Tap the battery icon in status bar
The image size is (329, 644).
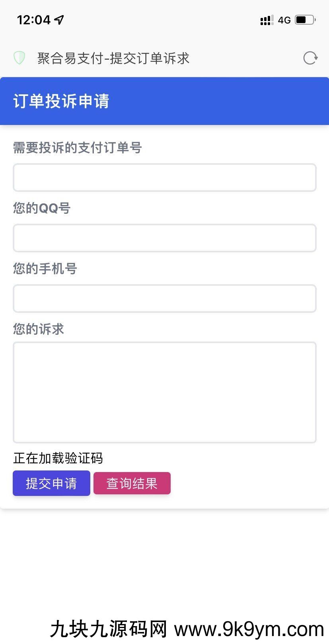click(x=305, y=20)
